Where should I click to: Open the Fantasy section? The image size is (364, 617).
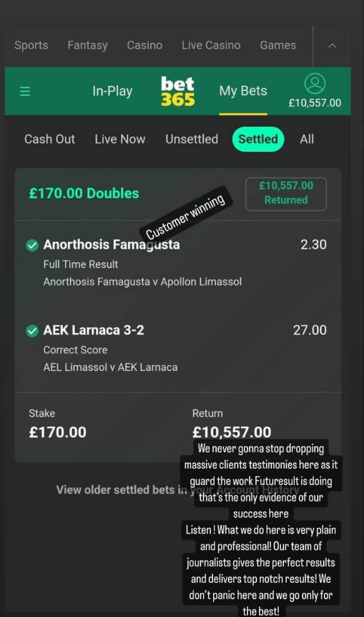click(87, 46)
